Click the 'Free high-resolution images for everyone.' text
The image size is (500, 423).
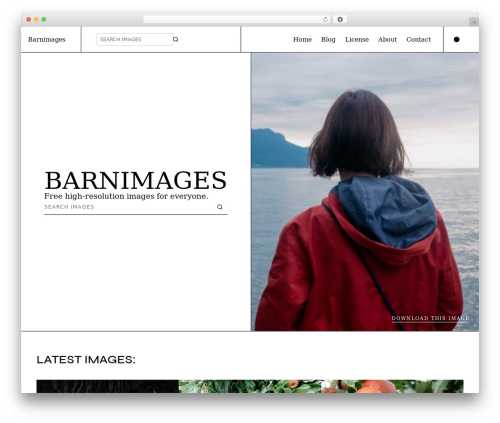126,196
